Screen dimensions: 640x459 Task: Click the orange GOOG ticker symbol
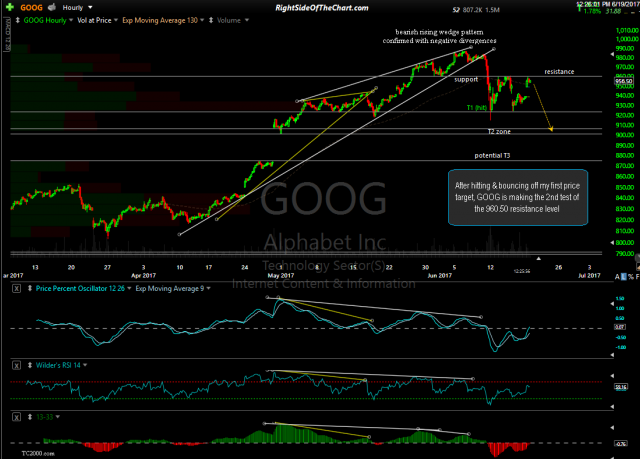click(x=31, y=8)
